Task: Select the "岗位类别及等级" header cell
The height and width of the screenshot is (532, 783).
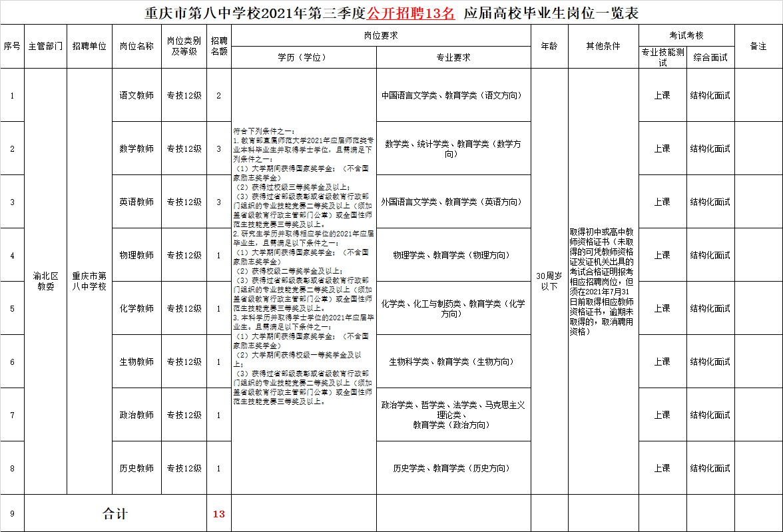Action: [184, 47]
